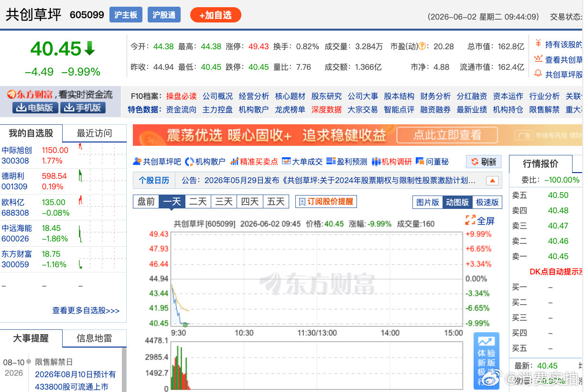Switch chart to 图片版 mode
The width and height of the screenshot is (584, 392).
pos(428,202)
